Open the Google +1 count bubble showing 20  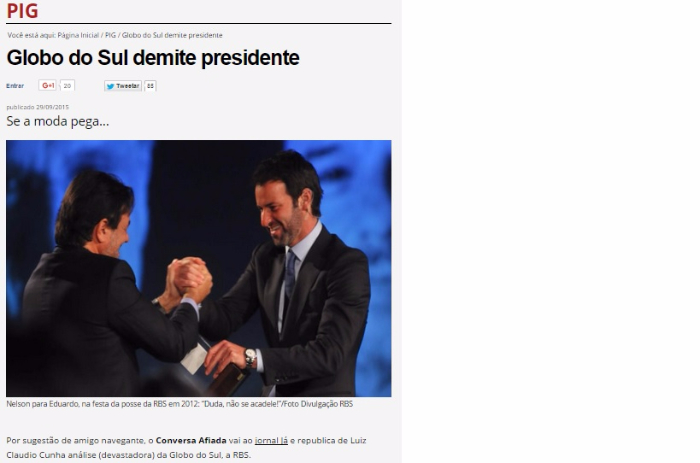(x=67, y=86)
